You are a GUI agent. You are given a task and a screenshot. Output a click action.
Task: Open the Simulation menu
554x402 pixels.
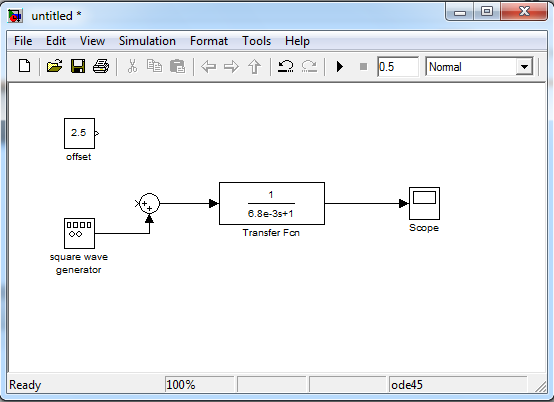point(147,41)
